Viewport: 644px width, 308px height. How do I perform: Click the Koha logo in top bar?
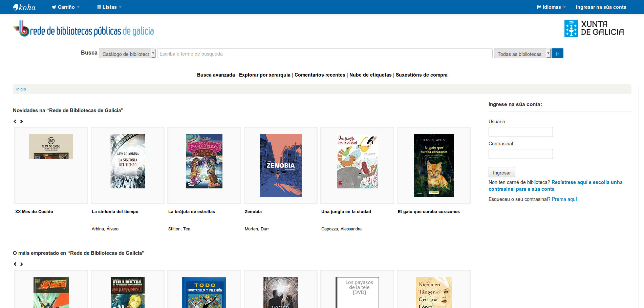(24, 7)
